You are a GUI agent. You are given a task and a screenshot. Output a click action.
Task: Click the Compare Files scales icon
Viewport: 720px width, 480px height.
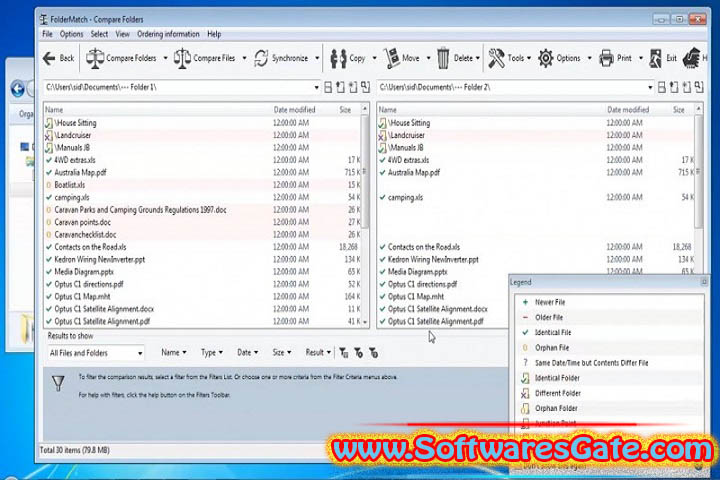(182, 58)
